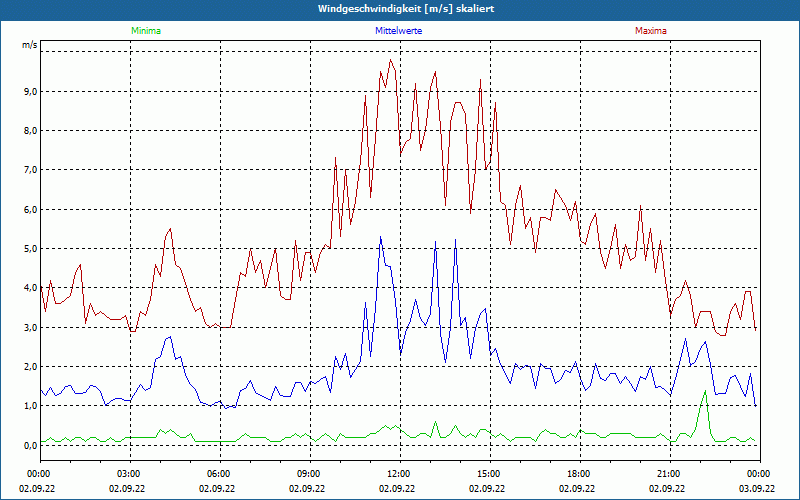Select the 7,0 y-axis tick label

[x=30, y=170]
